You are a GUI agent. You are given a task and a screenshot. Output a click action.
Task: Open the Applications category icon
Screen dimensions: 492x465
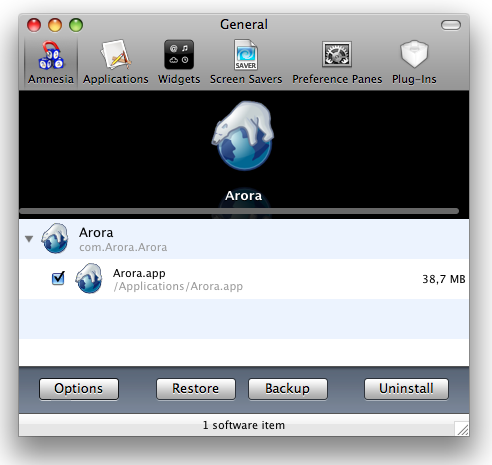point(115,54)
